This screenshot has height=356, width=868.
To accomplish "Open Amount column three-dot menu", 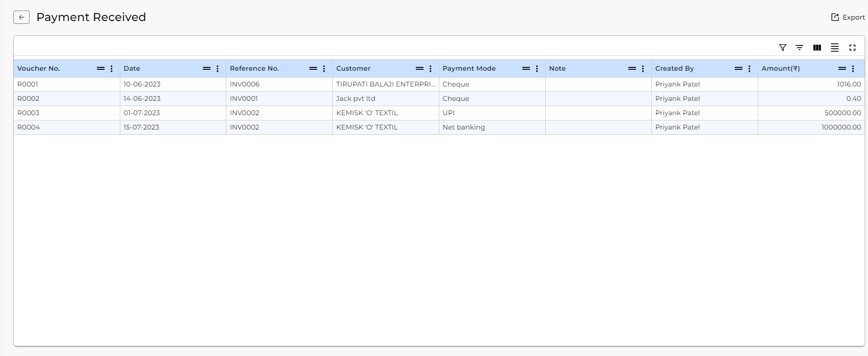I will [853, 68].
